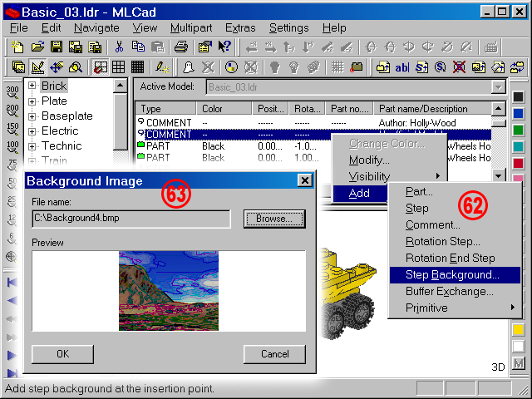
Task: Print with the printer icon
Action: tap(181, 47)
